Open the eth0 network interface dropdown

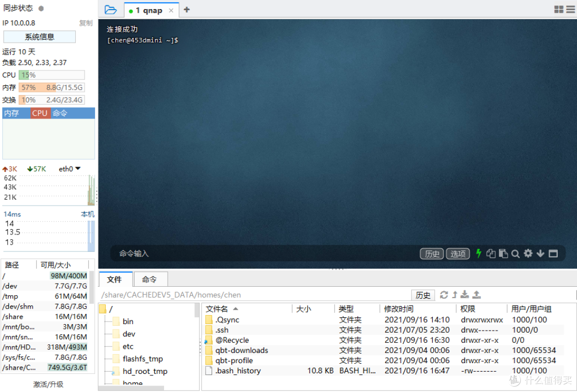69,169
